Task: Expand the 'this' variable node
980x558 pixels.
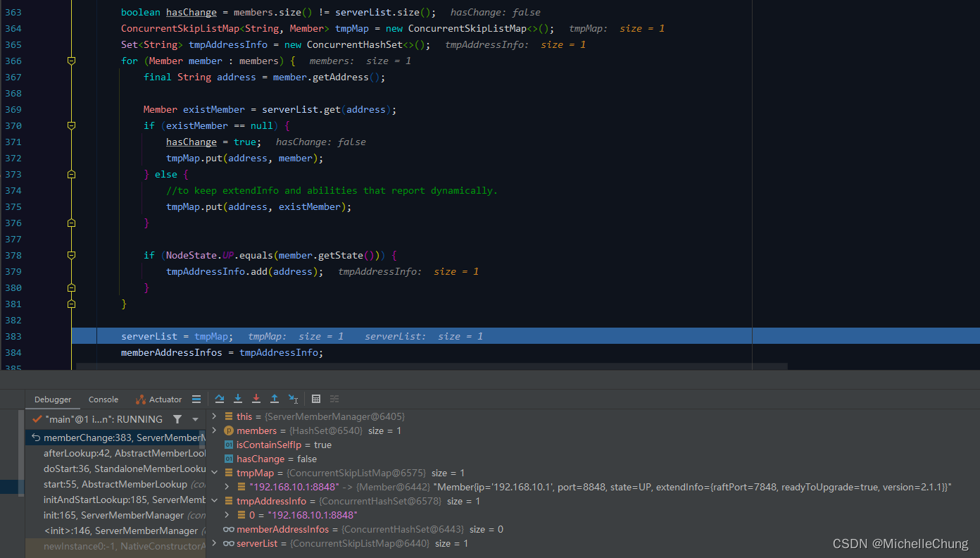Action: click(215, 416)
